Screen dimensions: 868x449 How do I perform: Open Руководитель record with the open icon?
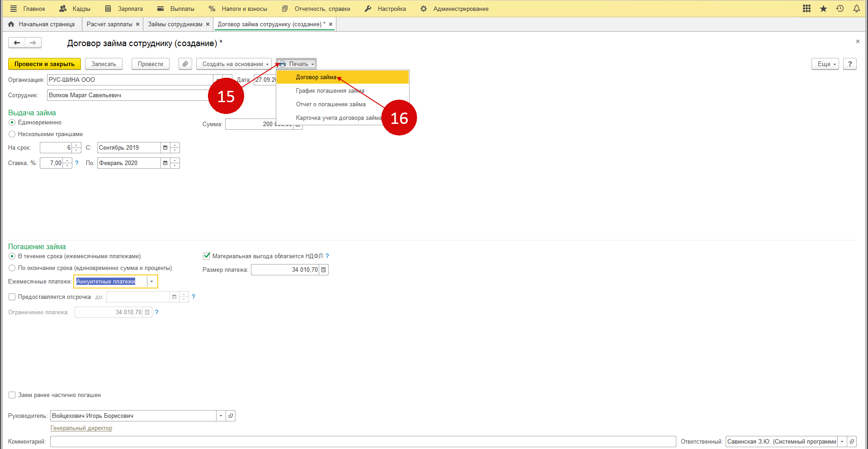[231, 416]
